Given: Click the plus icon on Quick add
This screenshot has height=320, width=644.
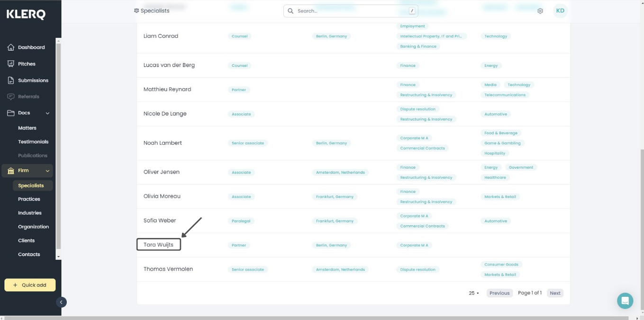Looking at the screenshot, I should [x=15, y=285].
